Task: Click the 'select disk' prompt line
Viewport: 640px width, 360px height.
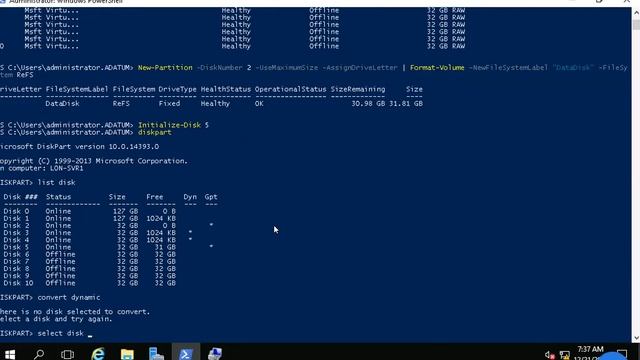Action: [47, 333]
